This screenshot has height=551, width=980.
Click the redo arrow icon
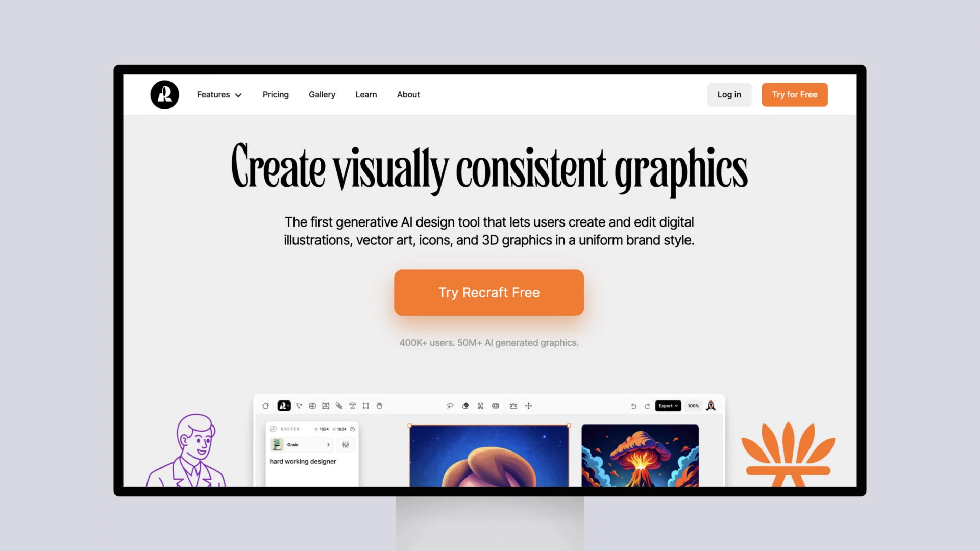pos(647,406)
